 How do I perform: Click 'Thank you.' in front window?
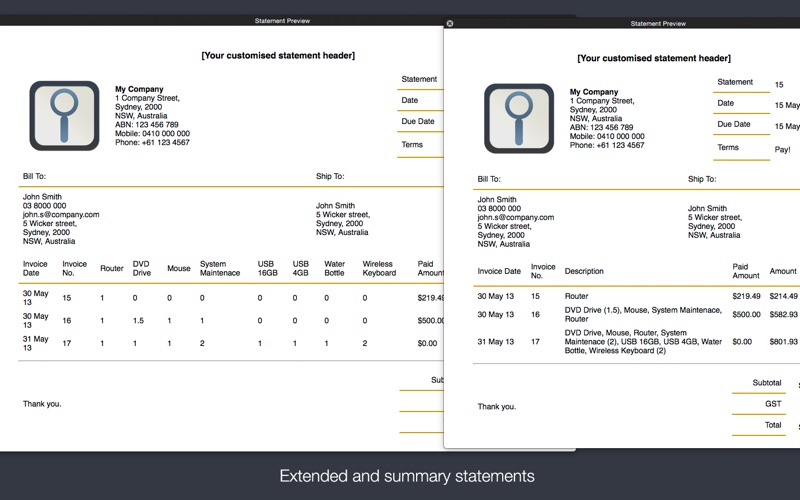(x=496, y=407)
